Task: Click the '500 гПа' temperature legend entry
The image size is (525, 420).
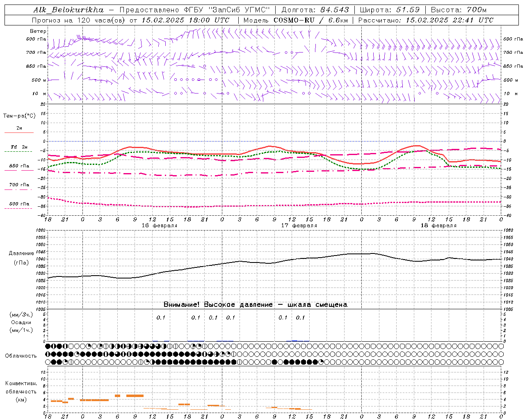Action: pos(19,204)
